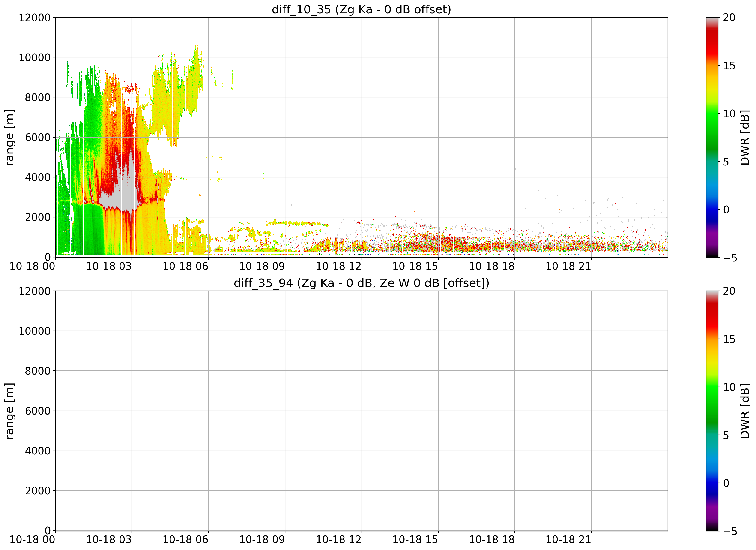The height and width of the screenshot is (550, 756).
Task: Click 'DWR [dB]' label beside diff_35_94 colorbar
Action: (x=745, y=411)
